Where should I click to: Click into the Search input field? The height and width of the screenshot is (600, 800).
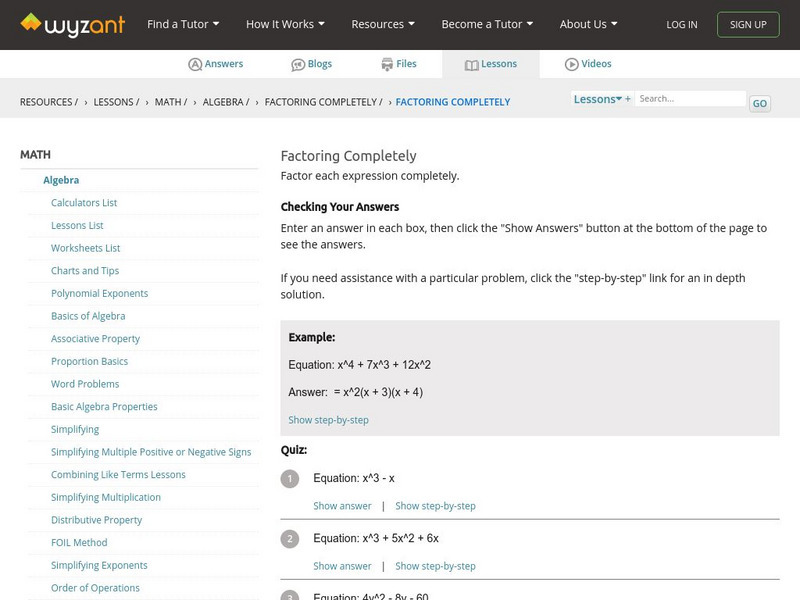(x=690, y=99)
